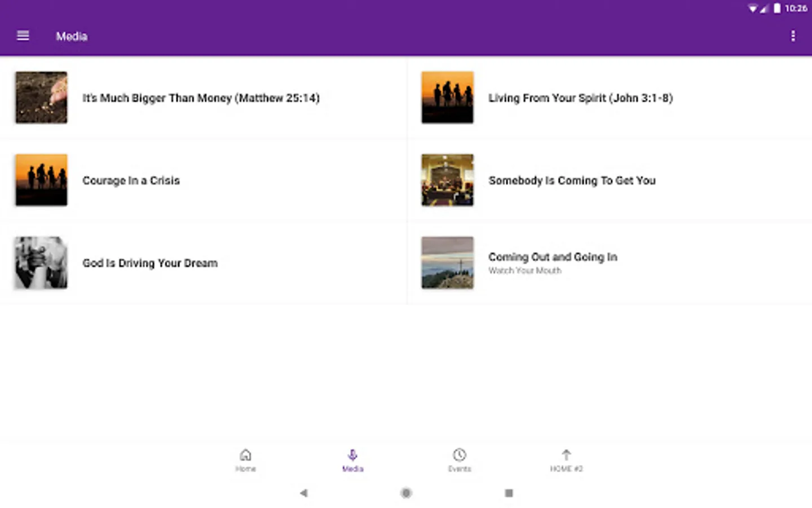
Task: Tap the Media microphone icon
Action: (x=352, y=454)
